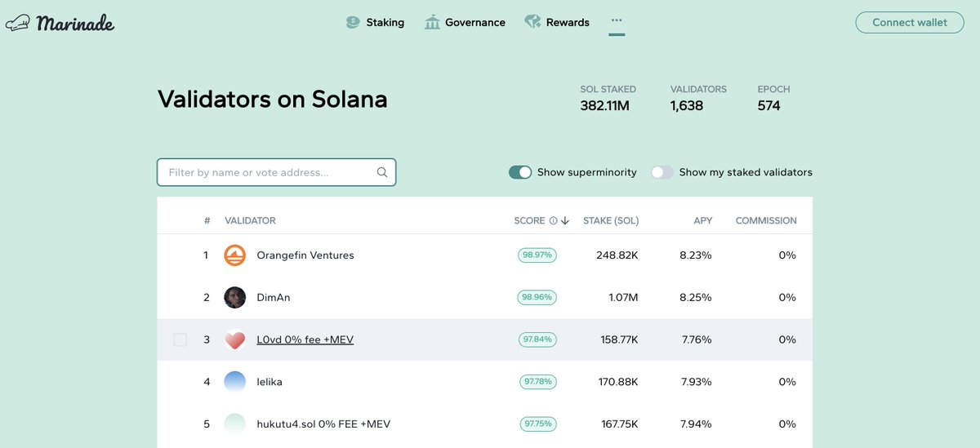
Task: Click the 98.97% score badge
Action: click(x=537, y=255)
